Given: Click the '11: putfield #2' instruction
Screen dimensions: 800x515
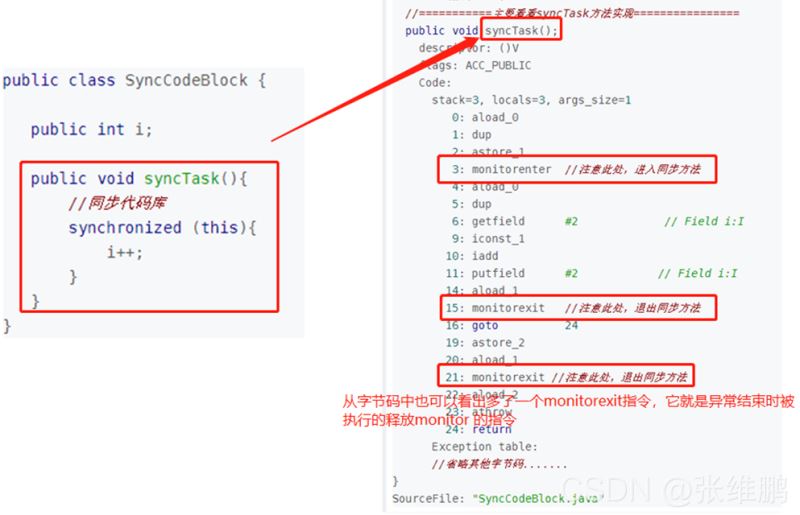Looking at the screenshot, I should pos(511,273).
